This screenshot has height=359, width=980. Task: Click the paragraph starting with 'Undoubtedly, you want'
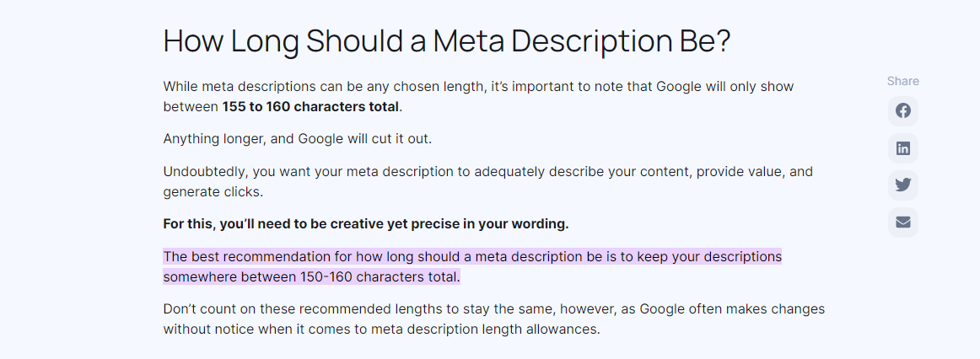point(488,182)
